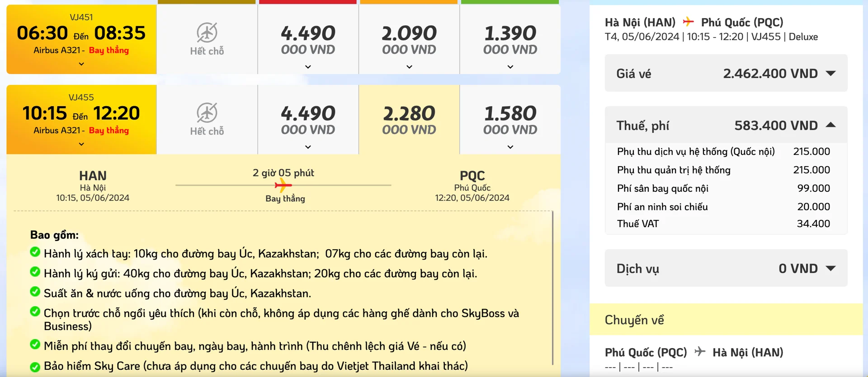Click plane icon beside Hà Nội (HAN) header
Screen dimensions: 868x377
click(688, 22)
